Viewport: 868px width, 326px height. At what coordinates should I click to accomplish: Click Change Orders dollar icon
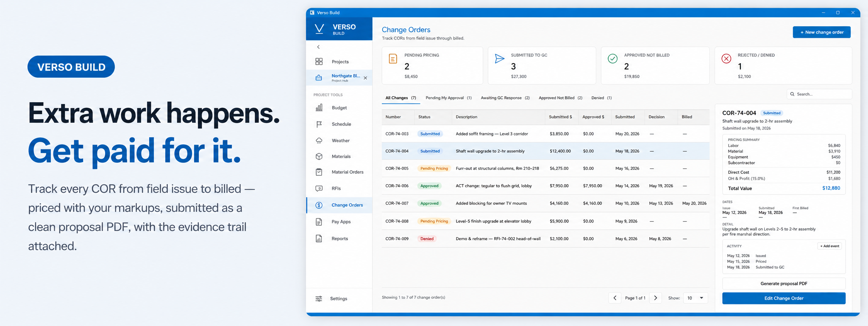pyautogui.click(x=319, y=205)
